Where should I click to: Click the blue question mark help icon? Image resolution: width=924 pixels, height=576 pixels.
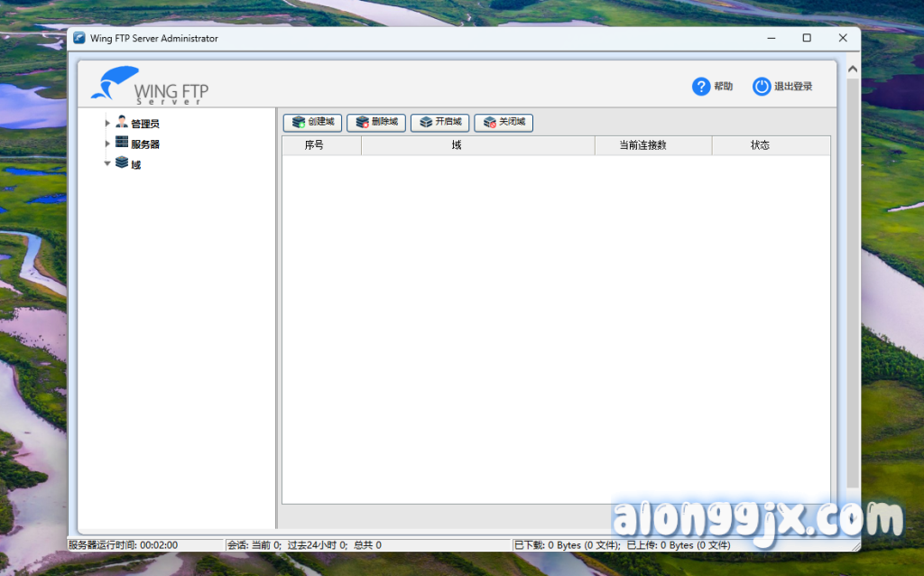[x=701, y=87]
